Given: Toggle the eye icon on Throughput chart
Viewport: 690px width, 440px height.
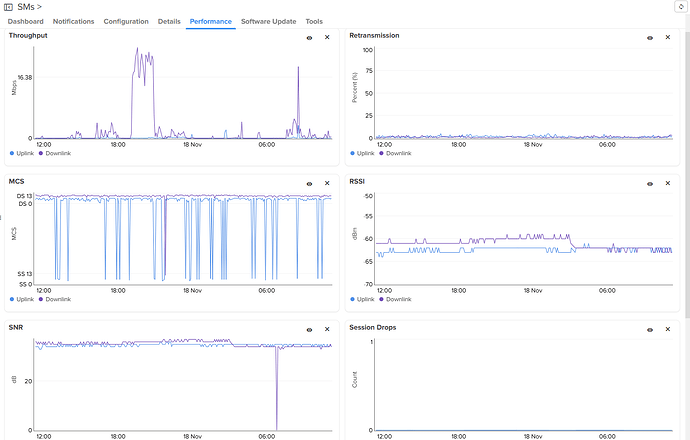Looking at the screenshot, I should 309,37.
